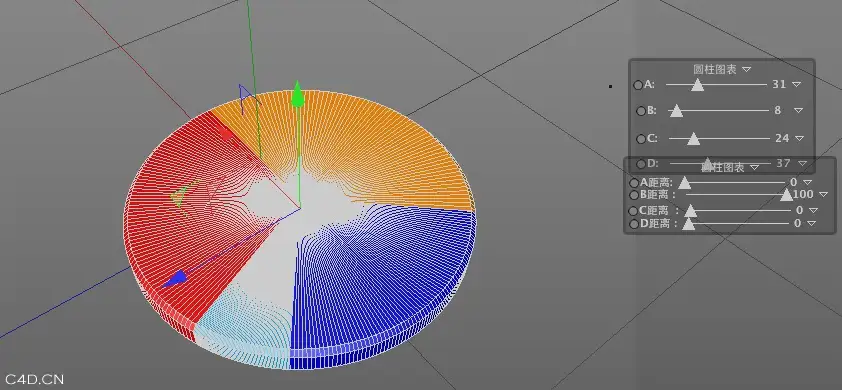This screenshot has width=842, height=390.
Task: Click the "C距离" label
Action: tap(654, 211)
